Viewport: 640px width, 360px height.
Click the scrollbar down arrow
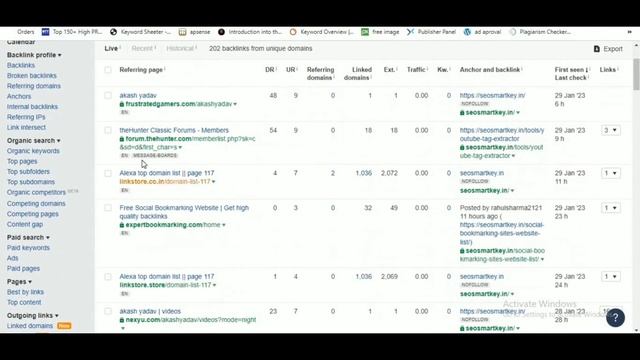(x=636, y=330)
